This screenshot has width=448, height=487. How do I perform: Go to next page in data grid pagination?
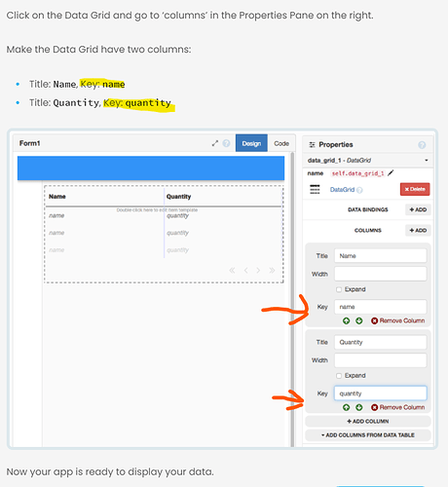[258, 271]
